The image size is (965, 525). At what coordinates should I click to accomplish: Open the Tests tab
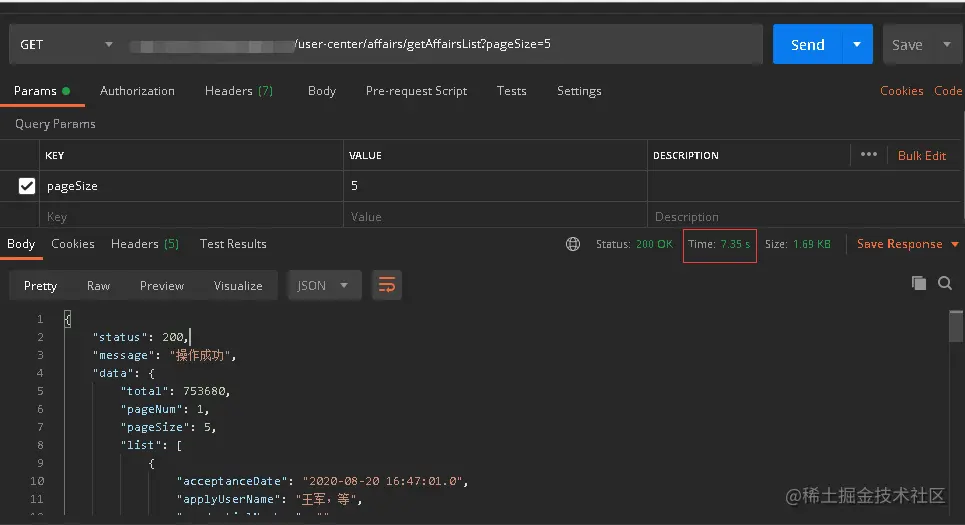511,91
